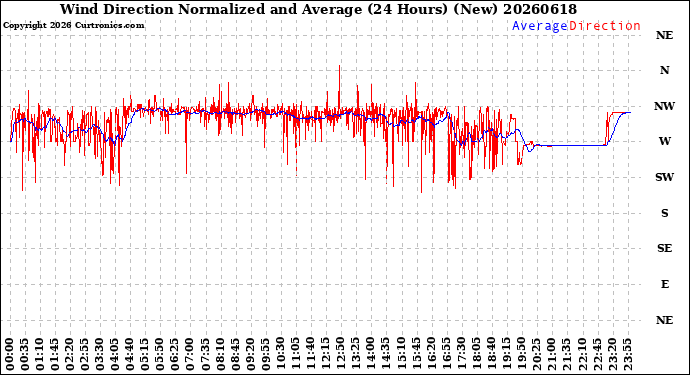Click the '03:30' time axis label

coord(100,355)
